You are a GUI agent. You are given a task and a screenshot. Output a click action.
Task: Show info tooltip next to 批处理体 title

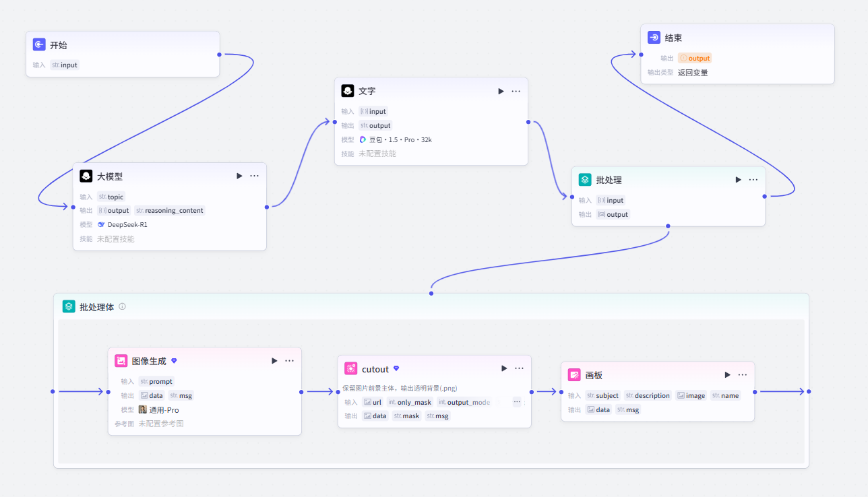(122, 306)
